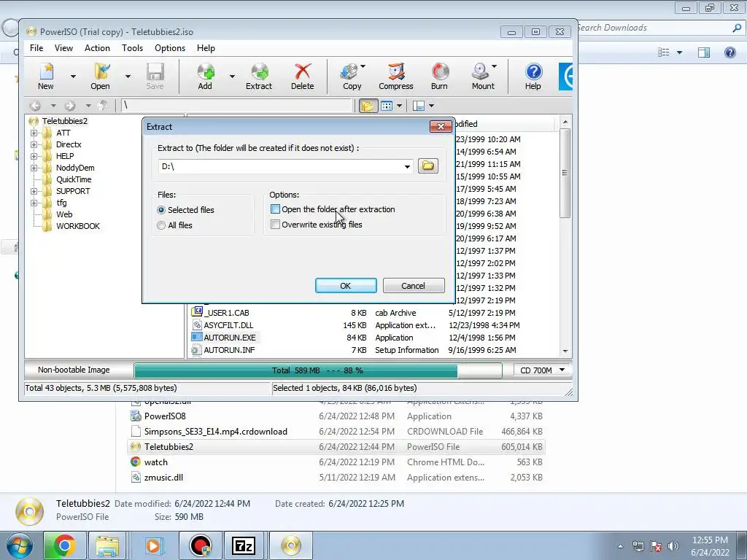Expand the tfg folder node
Screen dimensions: 747x560
(x=34, y=203)
